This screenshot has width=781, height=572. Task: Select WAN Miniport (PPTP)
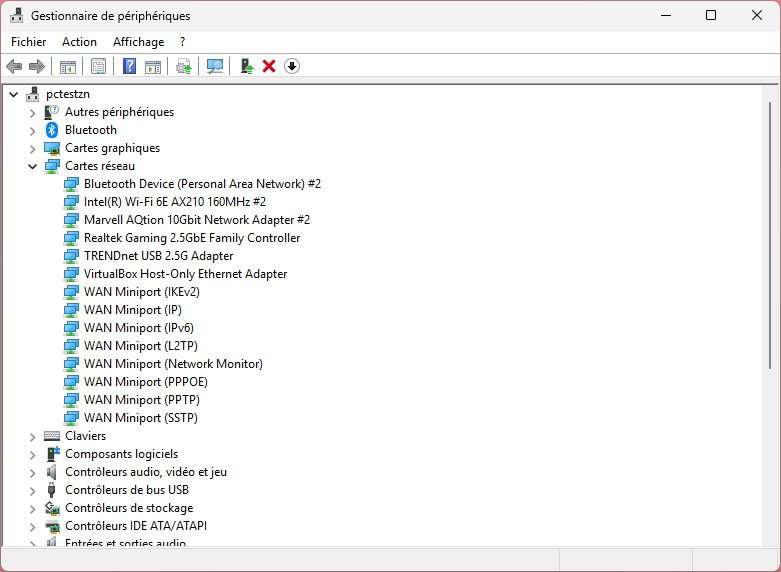pyautogui.click(x=141, y=400)
